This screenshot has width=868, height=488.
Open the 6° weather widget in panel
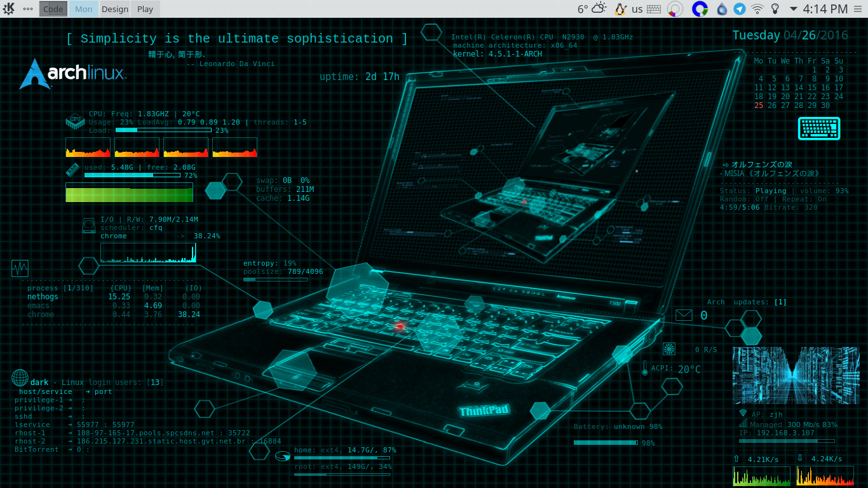pyautogui.click(x=592, y=9)
